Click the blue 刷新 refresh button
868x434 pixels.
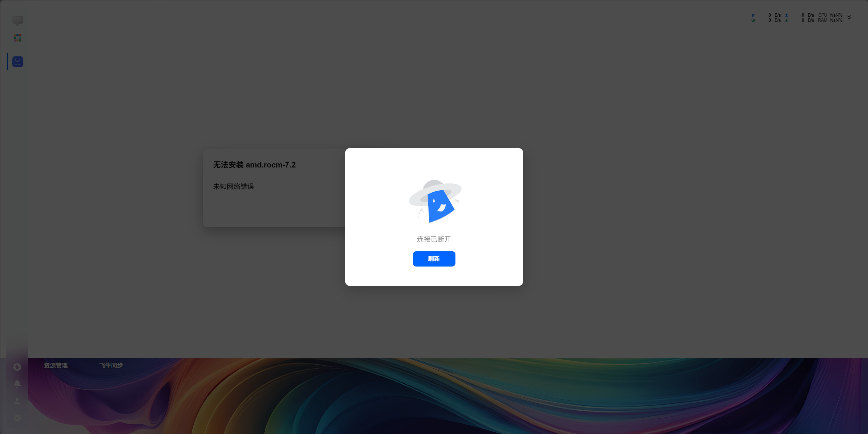tap(434, 259)
